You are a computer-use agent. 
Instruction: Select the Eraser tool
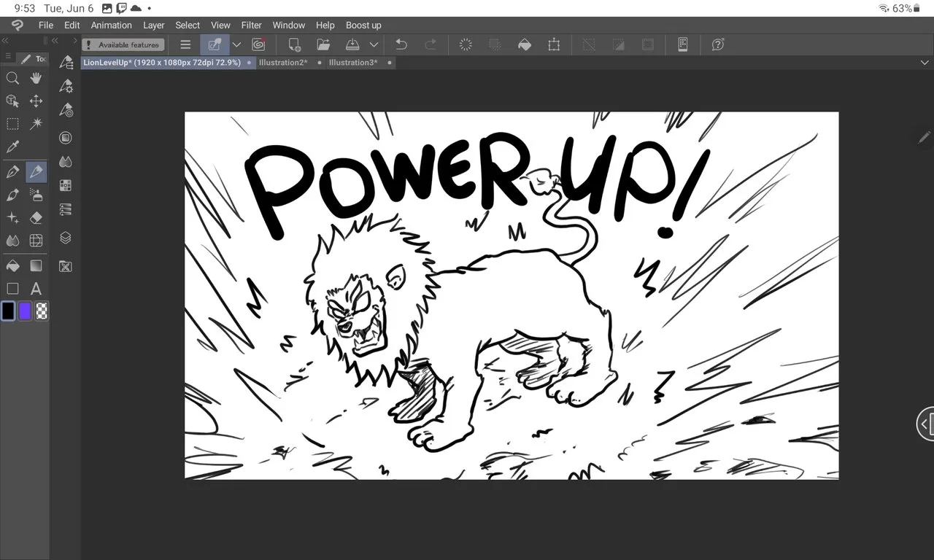click(x=36, y=217)
